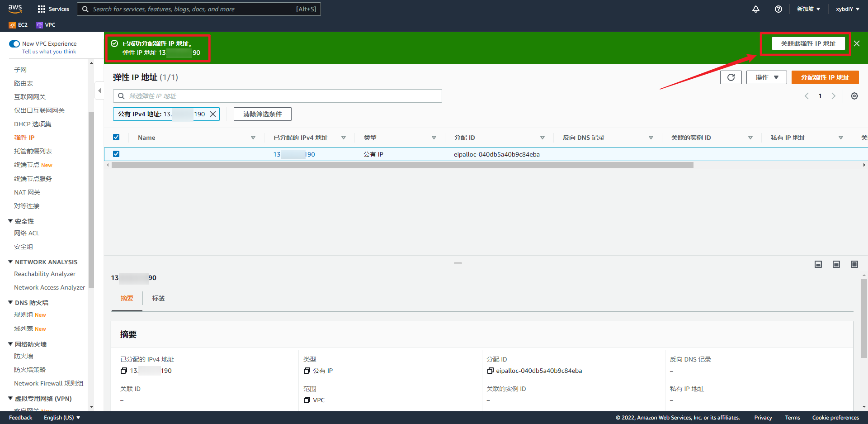Go to next page of results
The width and height of the screenshot is (868, 424).
(833, 96)
